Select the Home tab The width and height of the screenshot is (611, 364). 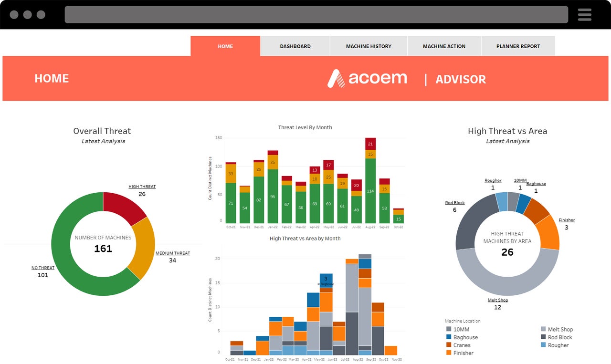(x=225, y=46)
